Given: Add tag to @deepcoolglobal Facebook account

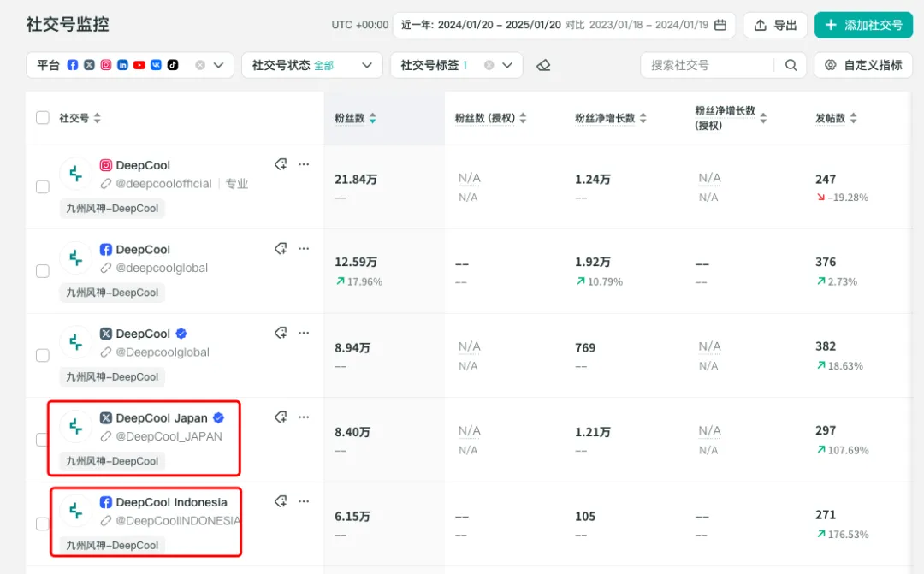Looking at the screenshot, I should click(x=281, y=249).
